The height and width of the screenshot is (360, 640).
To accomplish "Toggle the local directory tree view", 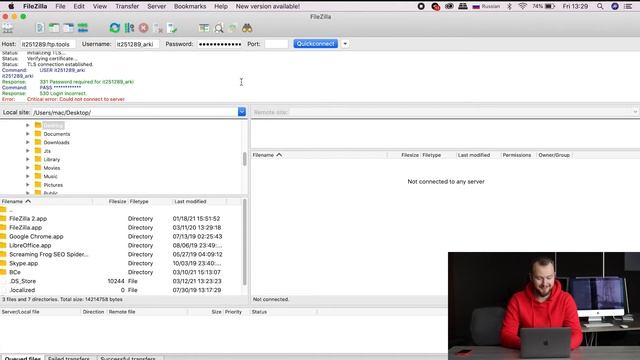I will coord(54,28).
